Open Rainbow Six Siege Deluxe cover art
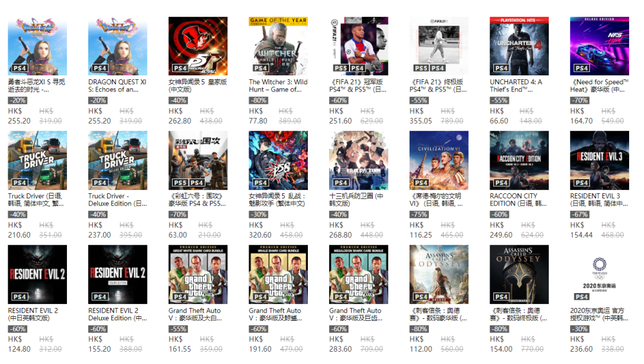Image resolution: width=644 pixels, height=364 pixels. (198, 160)
